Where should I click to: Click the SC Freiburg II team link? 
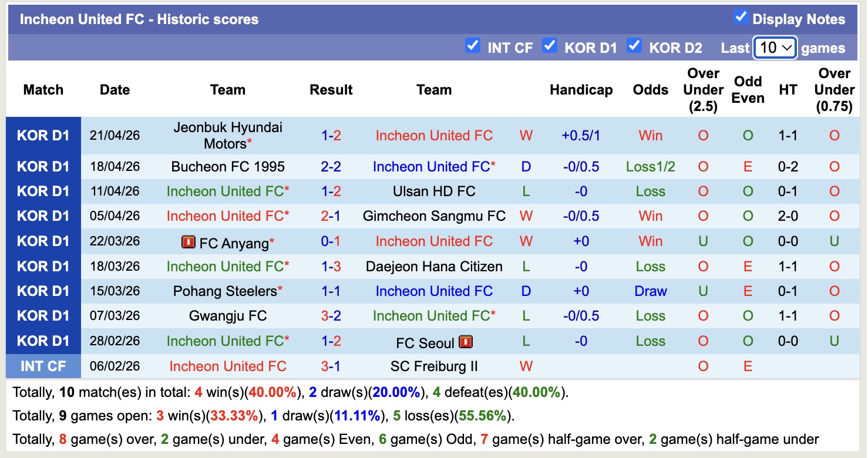434,366
